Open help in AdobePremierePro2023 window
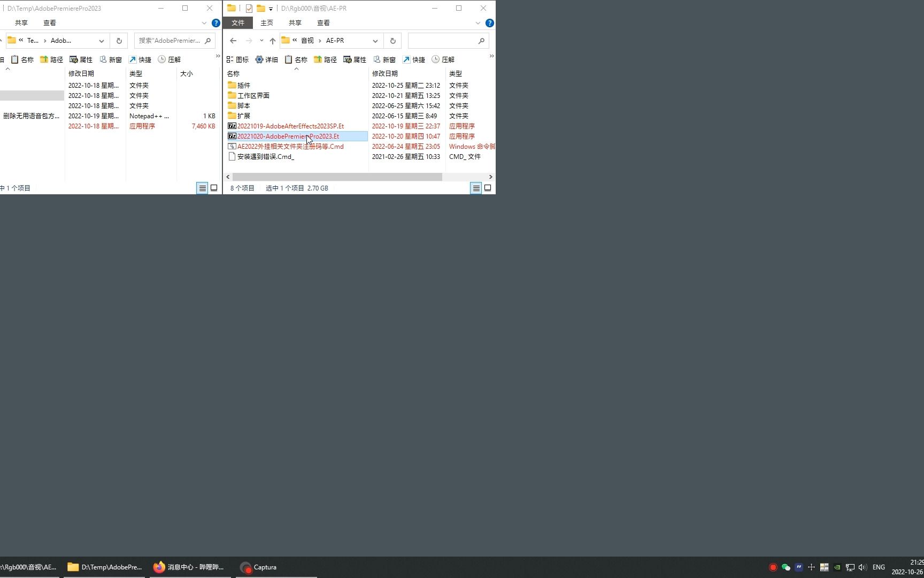924x578 pixels. 215,23
